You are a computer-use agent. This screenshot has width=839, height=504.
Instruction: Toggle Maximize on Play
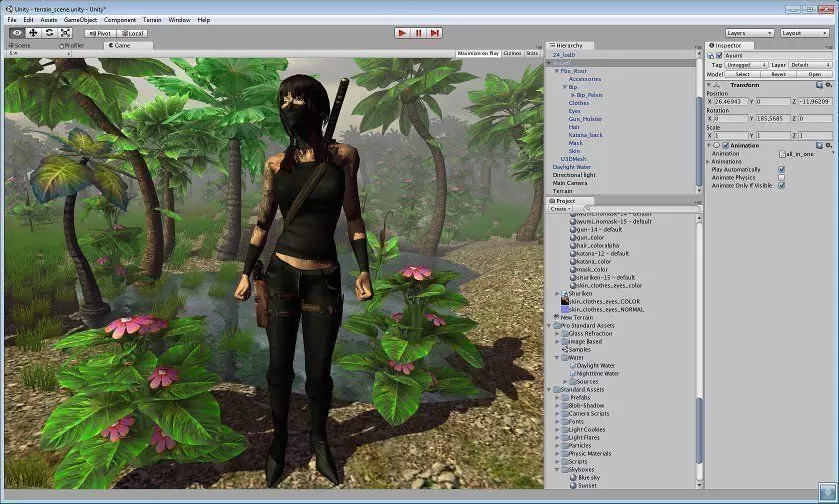tap(478, 54)
